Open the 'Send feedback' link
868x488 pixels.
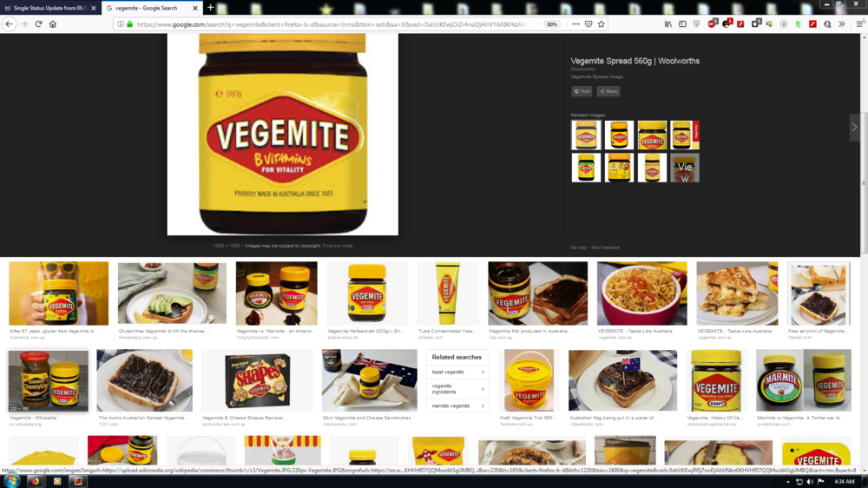point(606,247)
